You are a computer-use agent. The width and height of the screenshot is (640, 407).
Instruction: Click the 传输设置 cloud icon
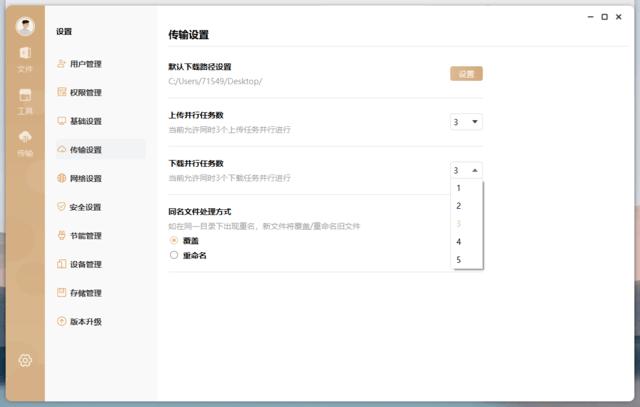[61, 149]
